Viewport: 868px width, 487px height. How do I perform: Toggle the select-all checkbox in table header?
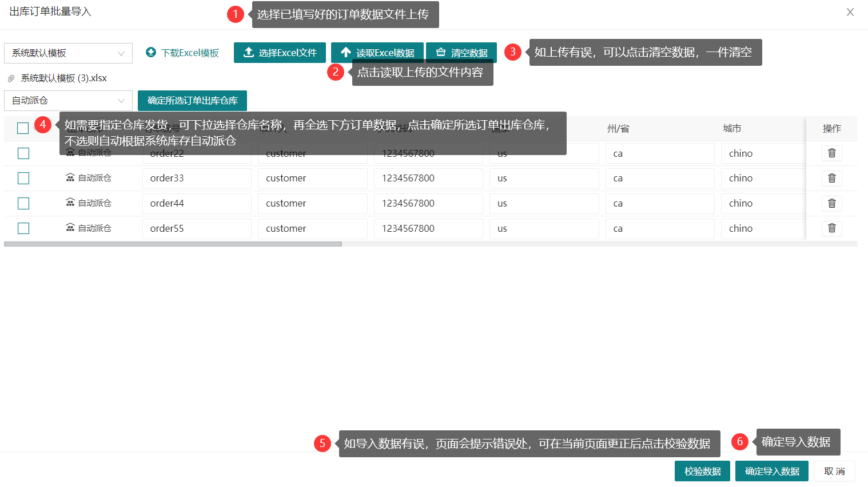click(23, 128)
